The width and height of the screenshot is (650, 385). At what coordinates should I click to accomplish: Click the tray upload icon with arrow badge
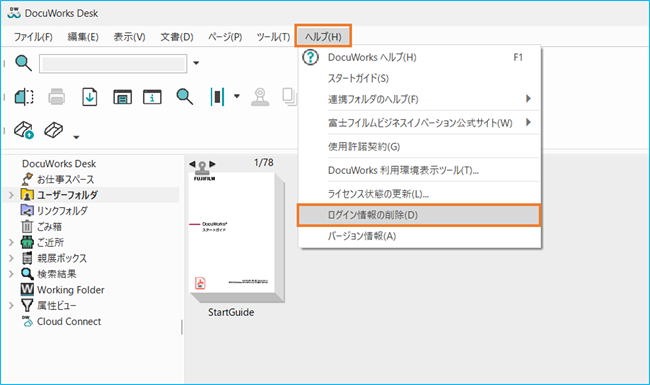click(24, 130)
